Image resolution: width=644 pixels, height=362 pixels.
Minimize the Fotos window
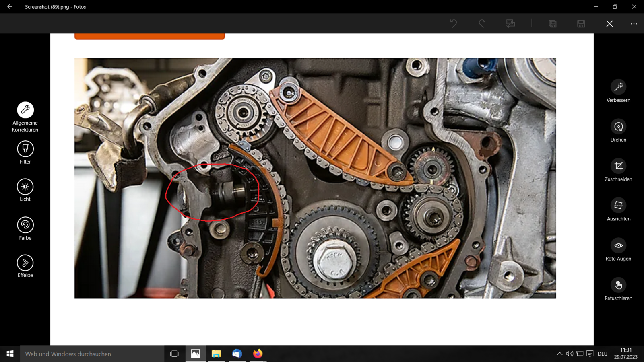(x=596, y=6)
